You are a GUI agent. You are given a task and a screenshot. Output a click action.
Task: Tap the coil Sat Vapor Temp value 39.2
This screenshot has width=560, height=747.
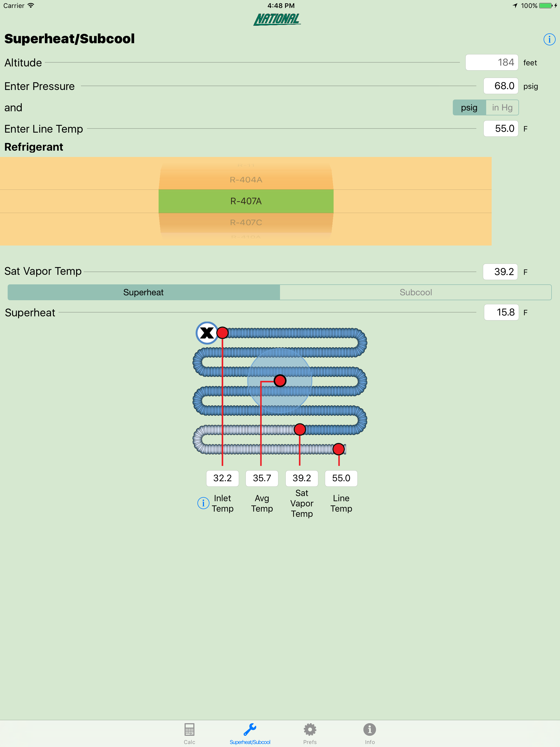pyautogui.click(x=302, y=478)
